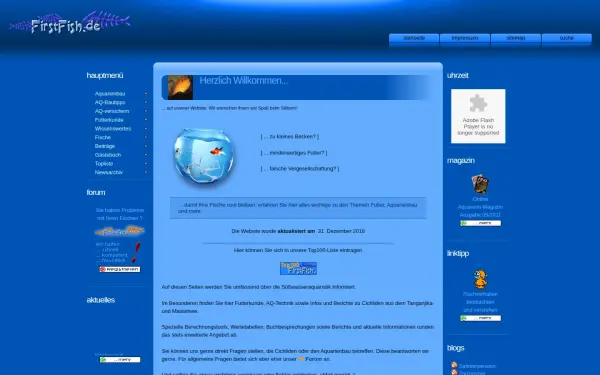Go to Fische menu entry
The width and height of the screenshot is (600, 375).
[x=103, y=137]
